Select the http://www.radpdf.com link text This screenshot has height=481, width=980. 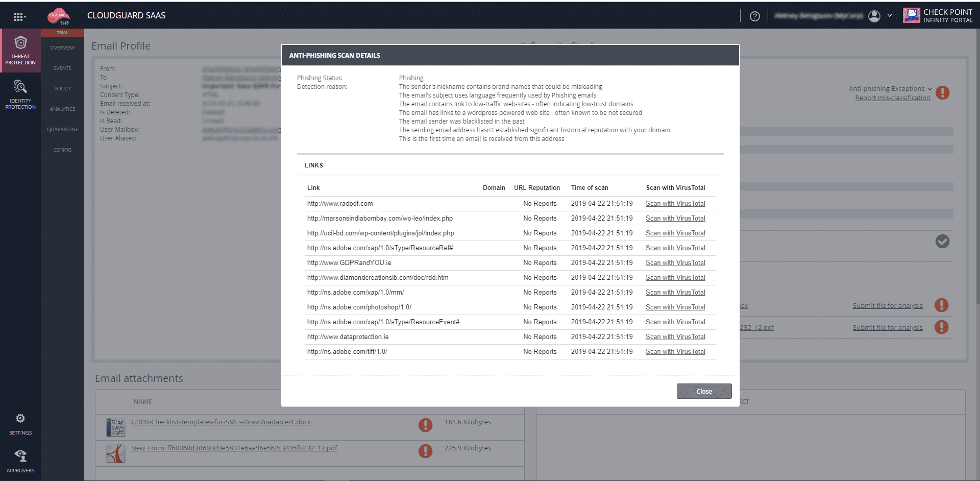pyautogui.click(x=340, y=204)
